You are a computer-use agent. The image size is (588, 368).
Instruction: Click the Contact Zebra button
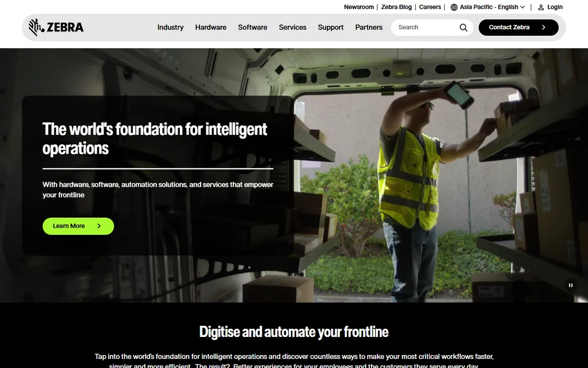click(519, 27)
